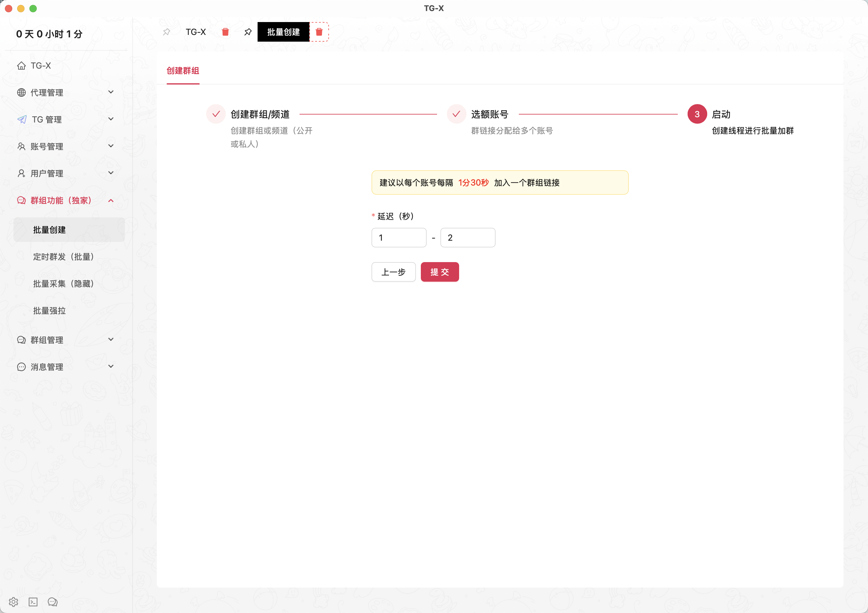This screenshot has width=868, height=613.
Task: Open 批量采集（隐藏）in the sidebar
Action: tap(69, 284)
